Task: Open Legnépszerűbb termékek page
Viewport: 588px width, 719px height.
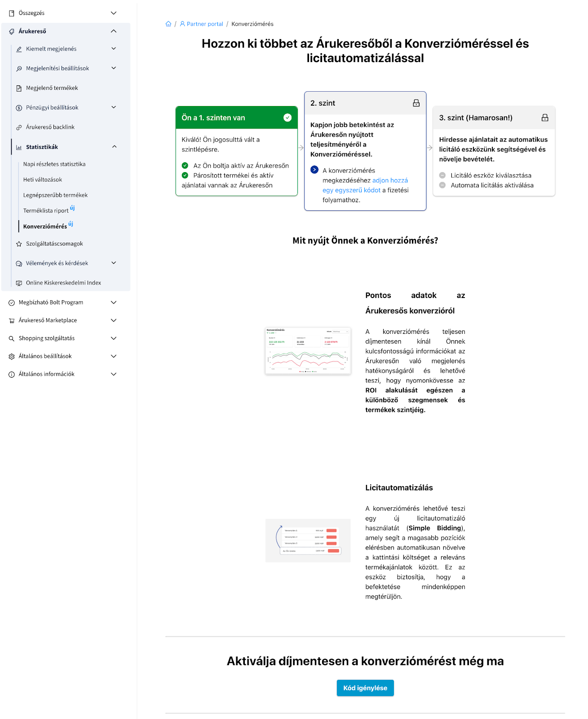Action: tap(55, 195)
